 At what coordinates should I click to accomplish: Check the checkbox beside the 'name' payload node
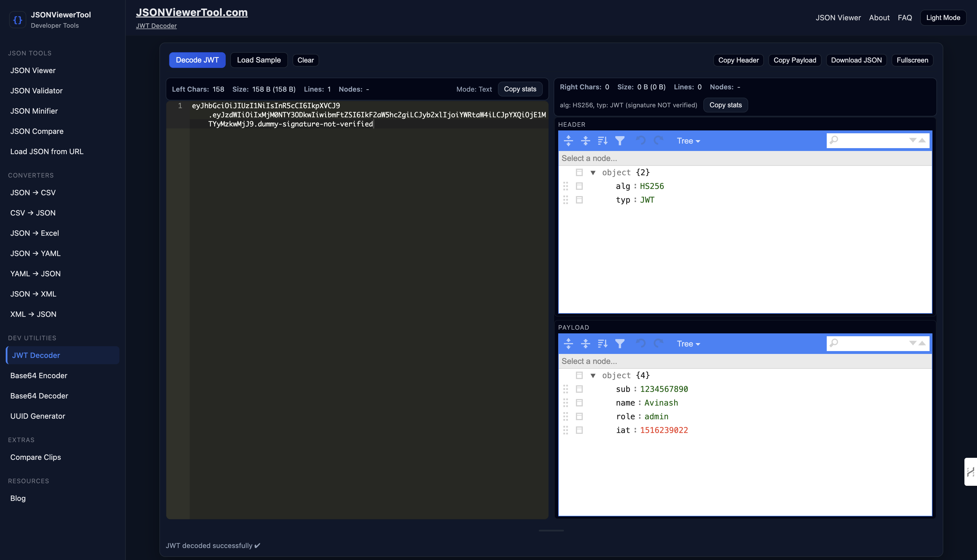[x=580, y=403]
